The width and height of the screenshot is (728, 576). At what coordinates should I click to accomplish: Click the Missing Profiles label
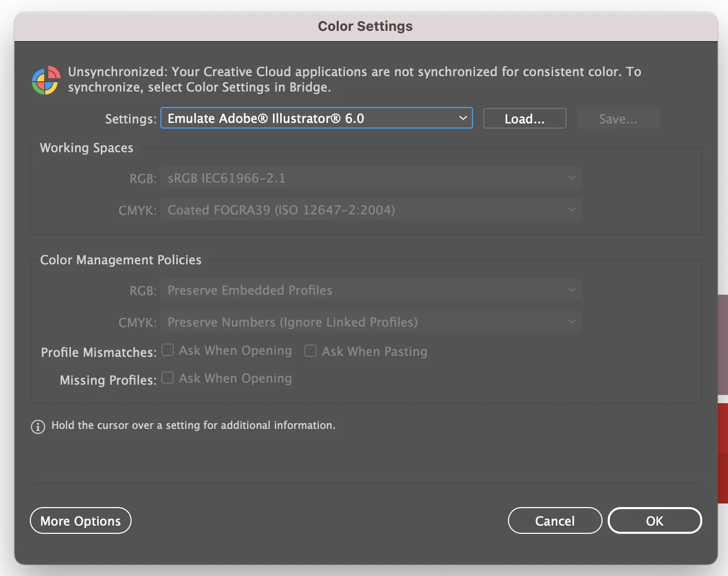click(108, 380)
